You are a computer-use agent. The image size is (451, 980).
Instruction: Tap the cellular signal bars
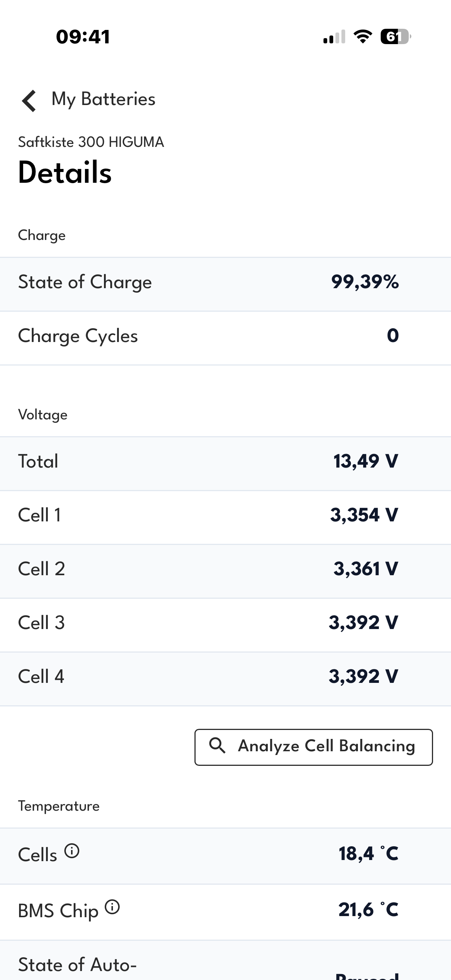point(334,37)
